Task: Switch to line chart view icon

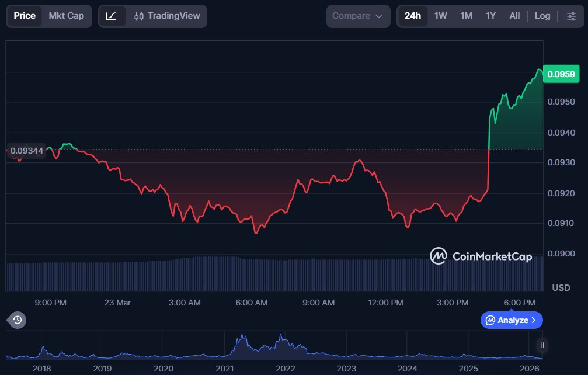Action: pos(111,16)
